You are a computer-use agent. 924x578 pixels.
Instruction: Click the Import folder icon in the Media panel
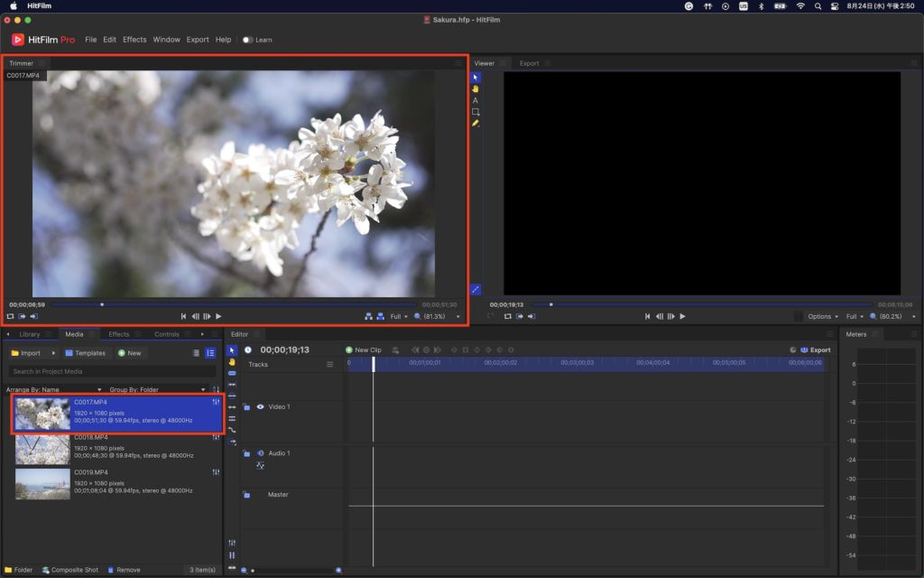click(15, 352)
